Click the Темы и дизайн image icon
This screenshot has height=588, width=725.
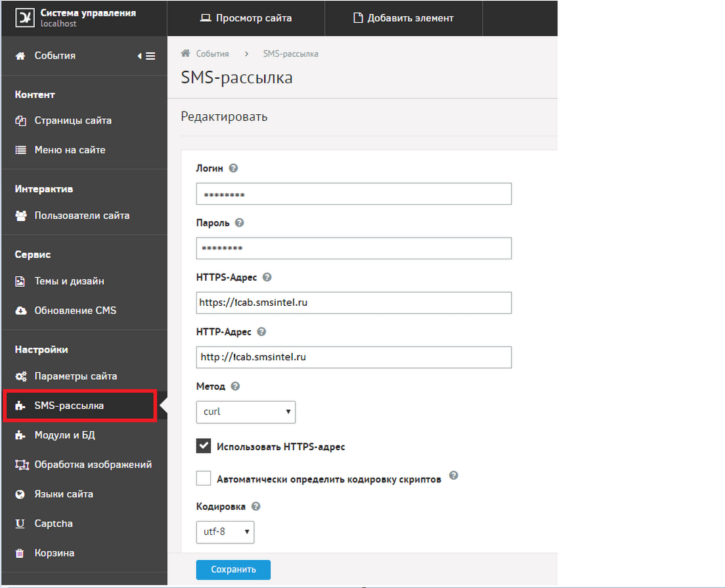tap(20, 282)
